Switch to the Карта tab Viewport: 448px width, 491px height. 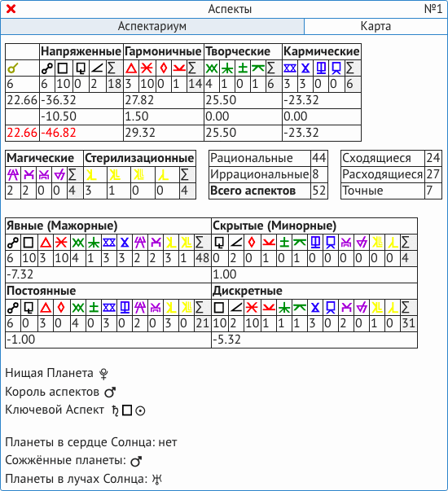[376, 26]
